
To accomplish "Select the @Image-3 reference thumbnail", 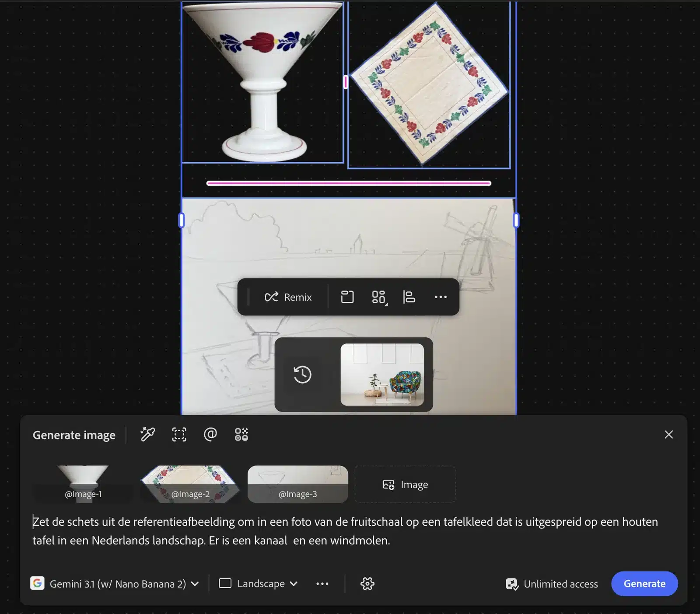I will click(297, 484).
